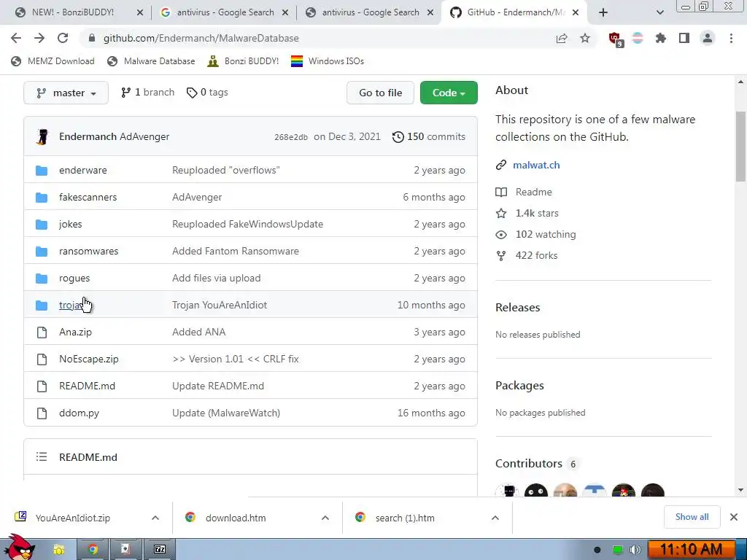Open the MEMZ Download bookmark
This screenshot has width=747, height=560.
53,61
